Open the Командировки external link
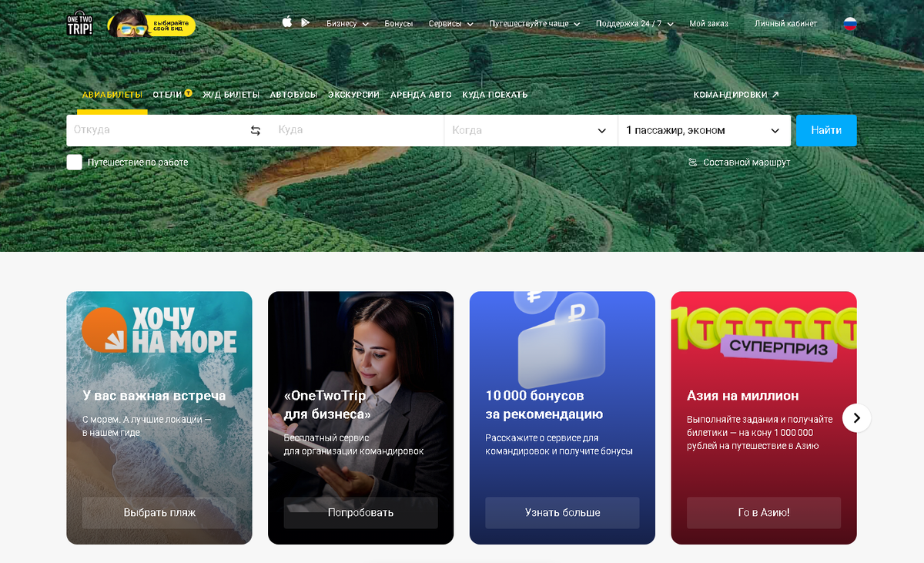The width and height of the screenshot is (924, 563). point(736,95)
